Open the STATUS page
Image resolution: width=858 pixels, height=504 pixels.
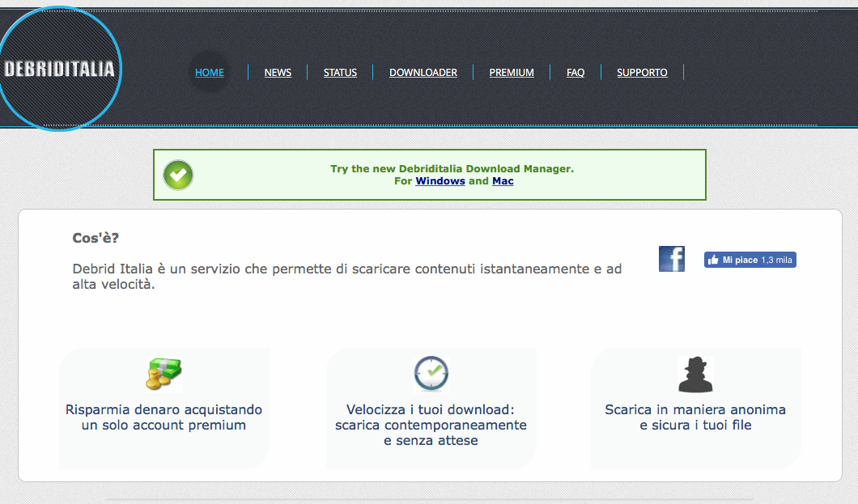pyautogui.click(x=340, y=72)
